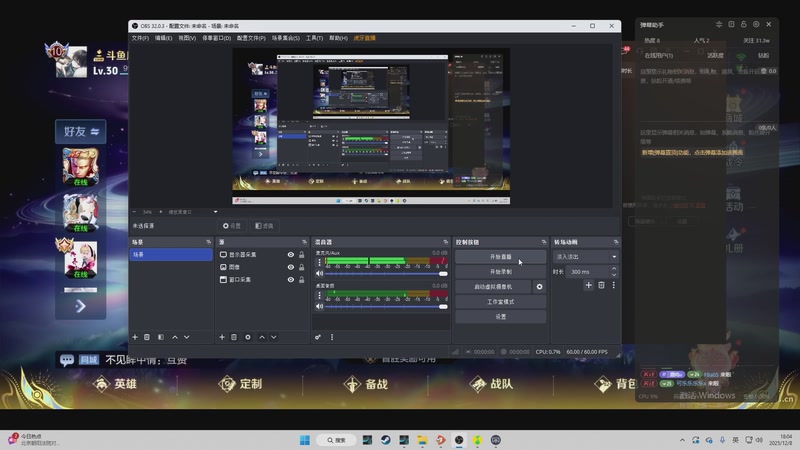
Task: Add a new source with plus icon
Action: click(222, 337)
